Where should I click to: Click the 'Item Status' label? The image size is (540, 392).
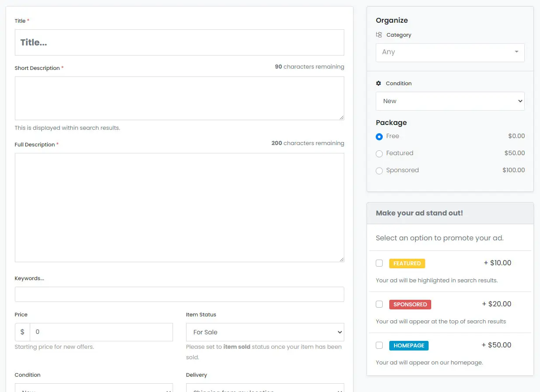tap(201, 315)
